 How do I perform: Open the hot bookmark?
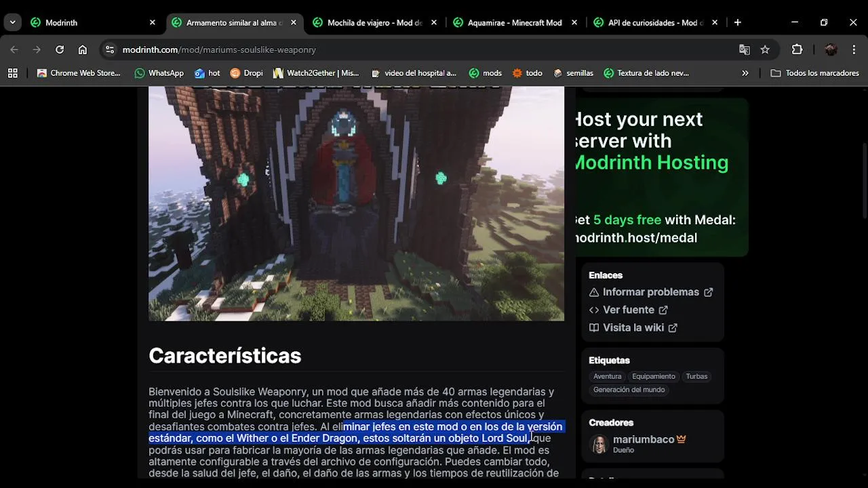[208, 73]
